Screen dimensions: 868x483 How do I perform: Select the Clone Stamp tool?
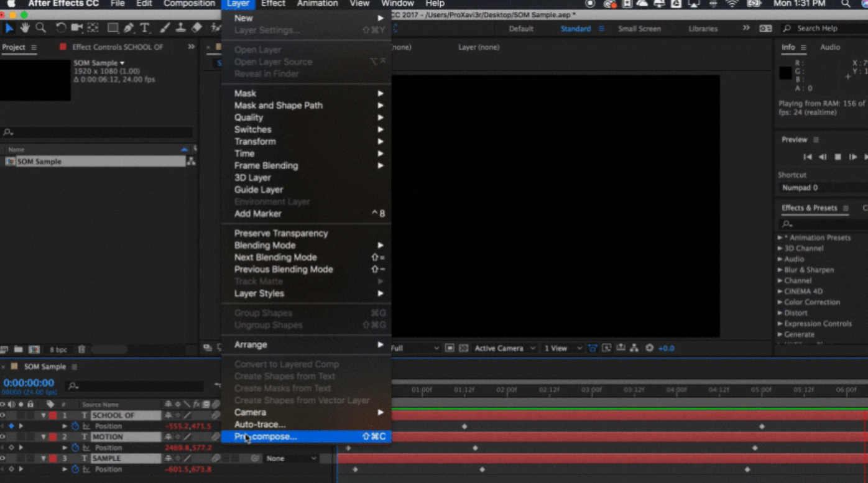coord(180,28)
